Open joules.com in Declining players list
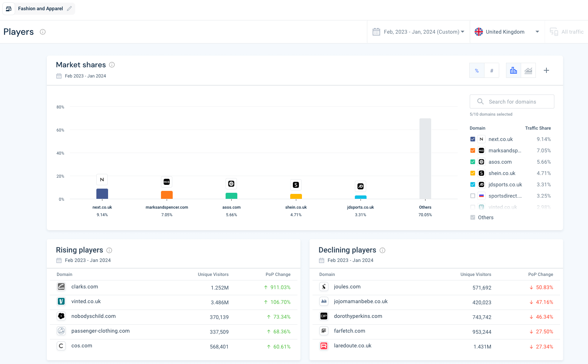The image size is (588, 364). coord(347,287)
